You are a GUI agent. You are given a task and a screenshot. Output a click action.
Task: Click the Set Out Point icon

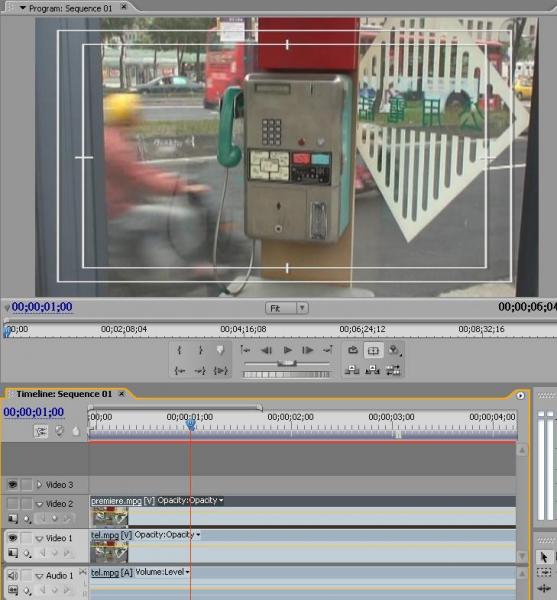(x=200, y=350)
